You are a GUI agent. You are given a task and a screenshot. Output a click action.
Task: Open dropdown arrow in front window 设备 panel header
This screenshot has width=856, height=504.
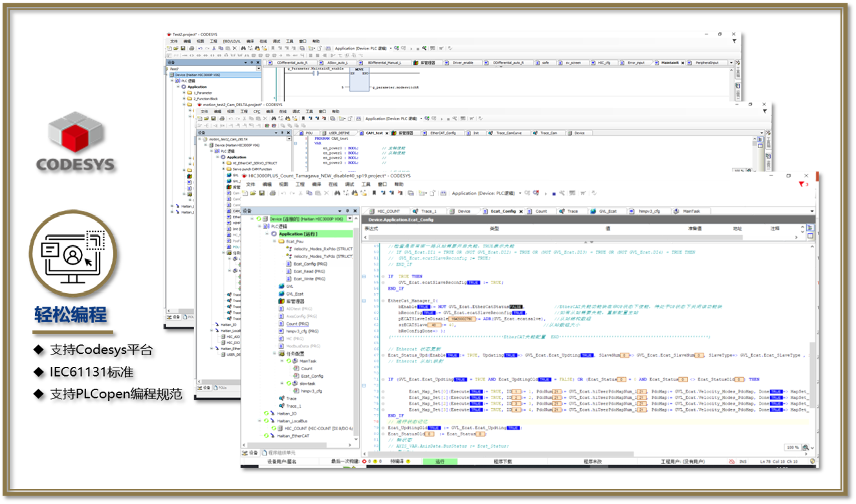(340, 211)
